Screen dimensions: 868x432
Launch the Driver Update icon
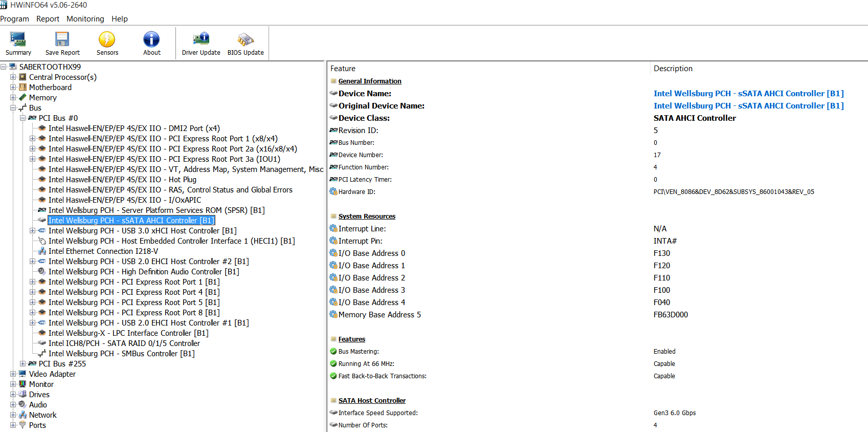tap(201, 39)
